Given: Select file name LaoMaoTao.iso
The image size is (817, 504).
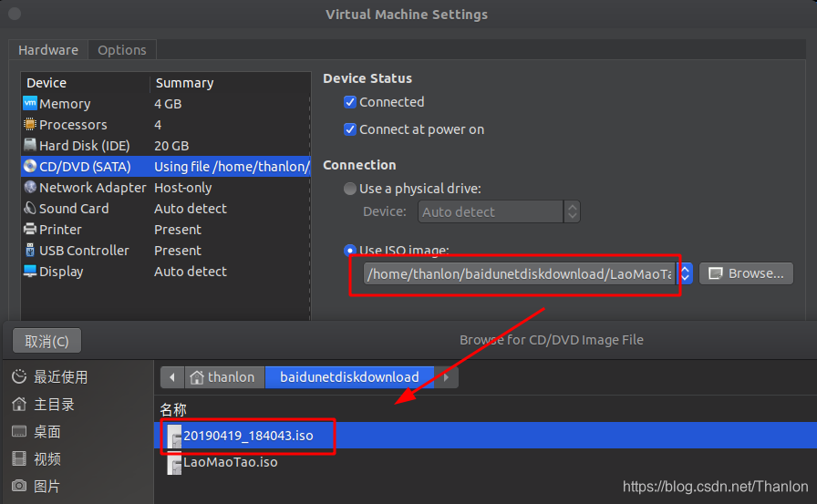Looking at the screenshot, I should pos(231,462).
